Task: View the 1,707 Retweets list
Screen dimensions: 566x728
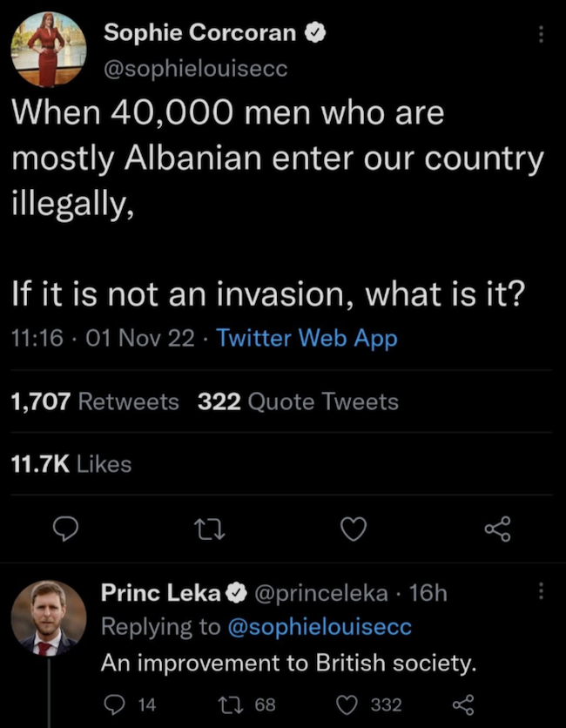Action: (94, 401)
